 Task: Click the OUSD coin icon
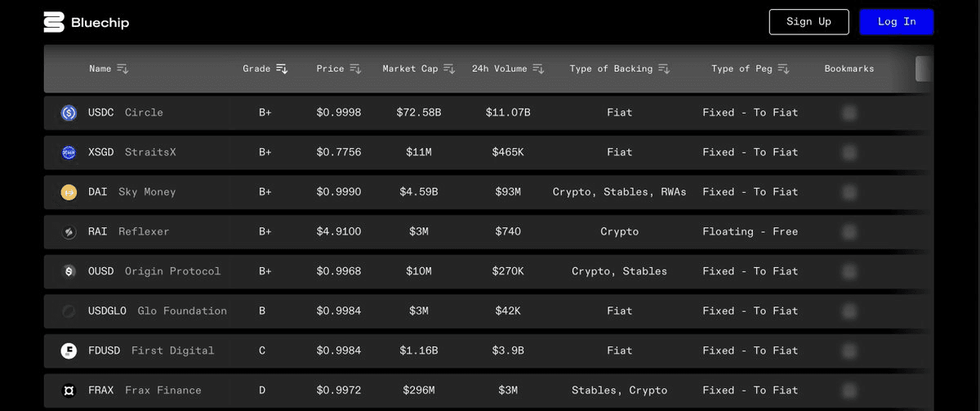pos(69,271)
